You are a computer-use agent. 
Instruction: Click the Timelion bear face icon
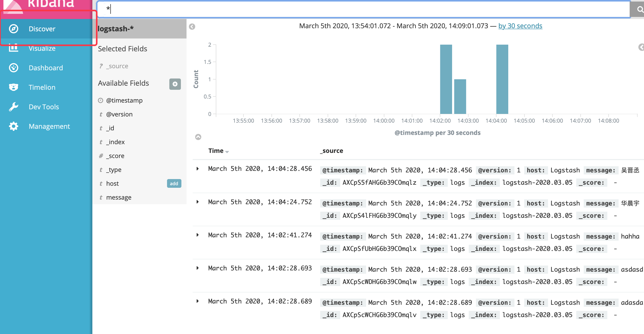[x=13, y=87]
